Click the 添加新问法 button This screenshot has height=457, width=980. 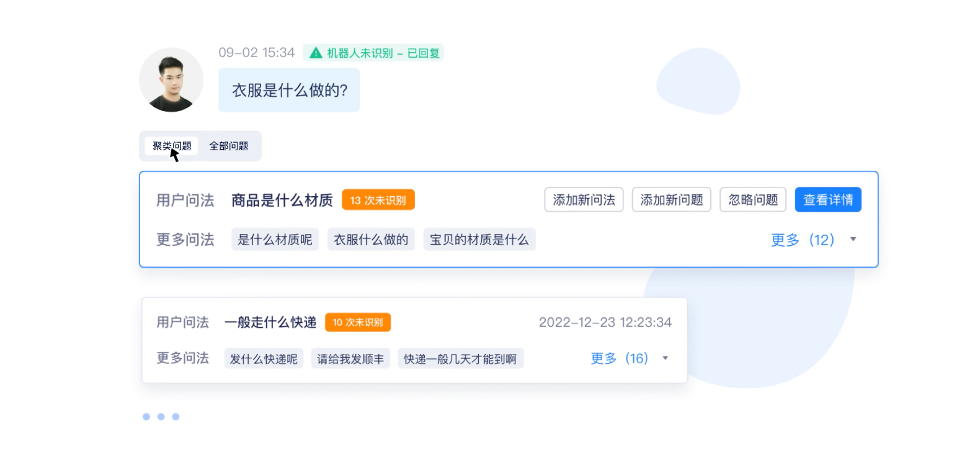coord(584,200)
